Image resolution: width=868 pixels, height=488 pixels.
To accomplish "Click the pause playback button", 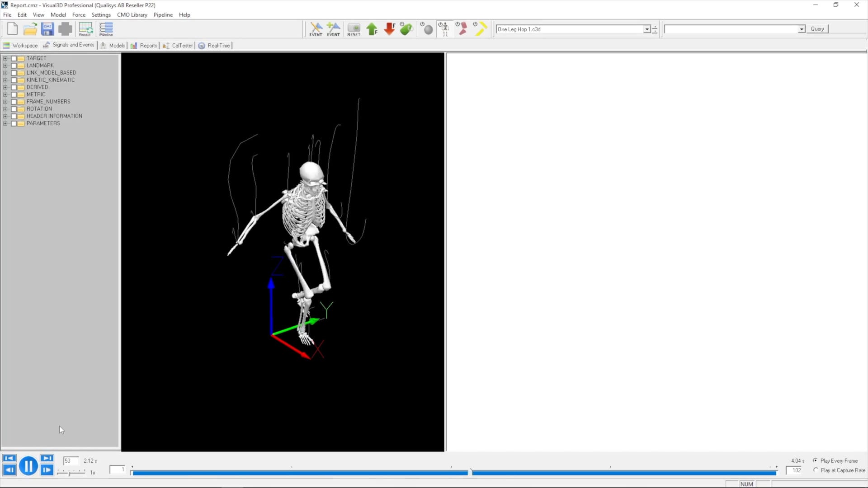I will [x=28, y=465].
